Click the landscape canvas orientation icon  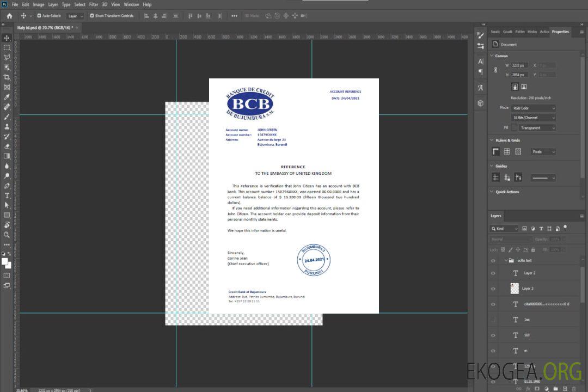click(x=524, y=87)
